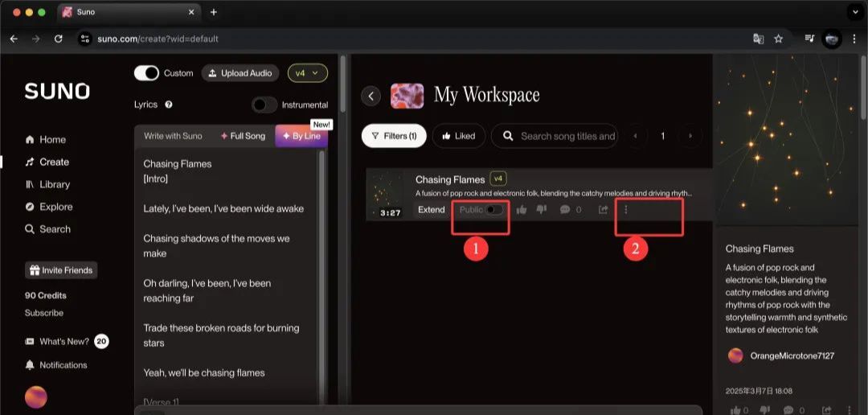868x415 pixels.
Task: Click the Search song titles field
Action: coord(567,136)
